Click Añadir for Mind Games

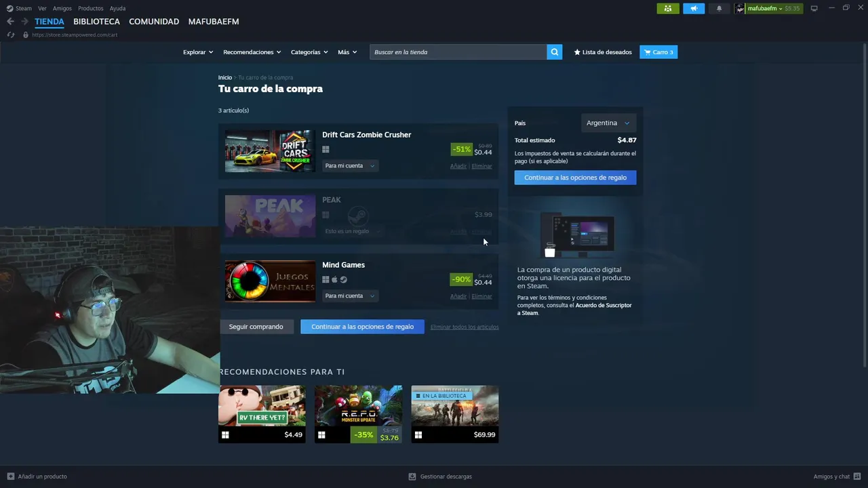458,296
